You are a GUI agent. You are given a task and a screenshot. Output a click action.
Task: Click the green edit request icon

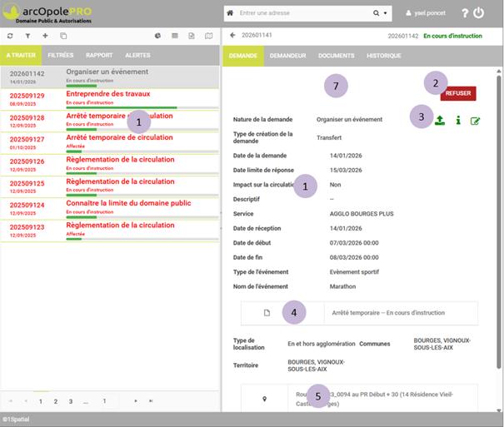(x=475, y=121)
